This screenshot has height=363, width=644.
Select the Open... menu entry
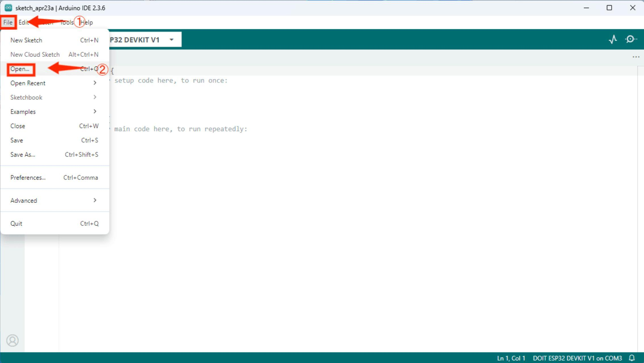coord(55,69)
